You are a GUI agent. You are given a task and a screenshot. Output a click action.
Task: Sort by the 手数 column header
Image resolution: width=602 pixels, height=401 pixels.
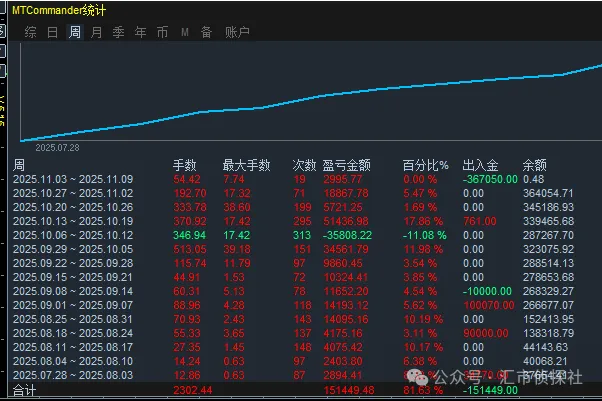point(186,165)
